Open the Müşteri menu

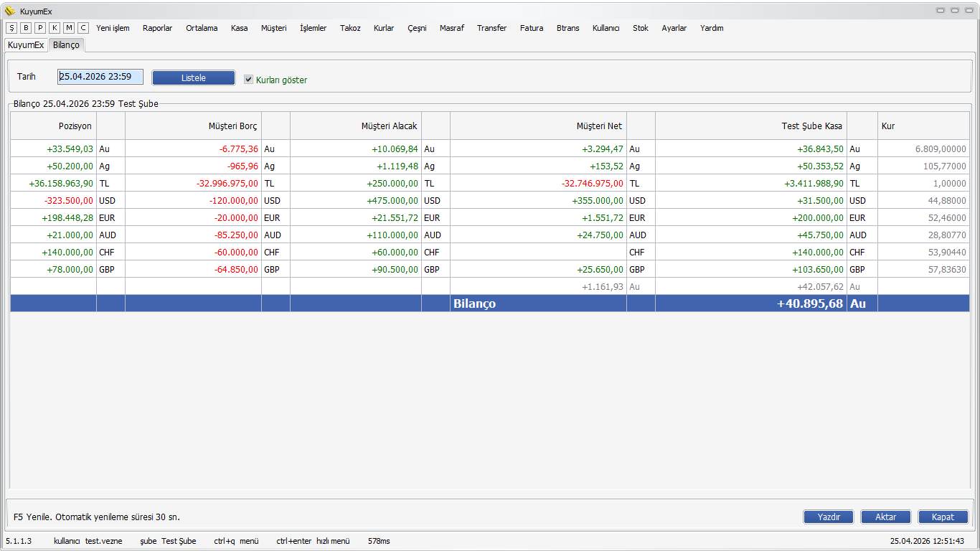[273, 28]
